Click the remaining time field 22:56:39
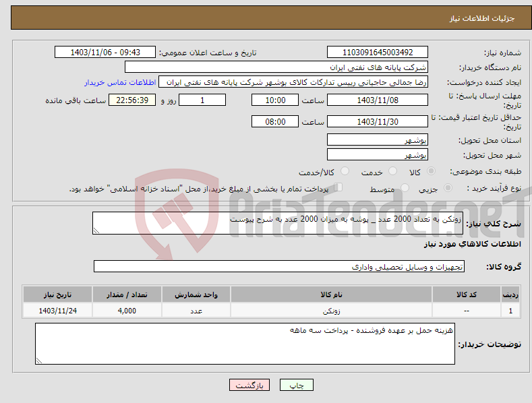532x403 pixels. 132,100
